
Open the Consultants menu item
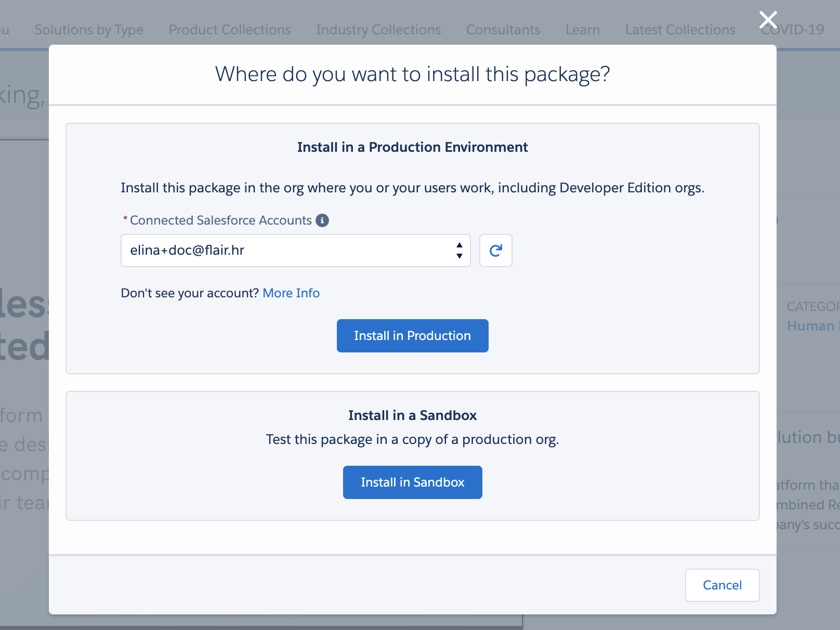(x=503, y=30)
